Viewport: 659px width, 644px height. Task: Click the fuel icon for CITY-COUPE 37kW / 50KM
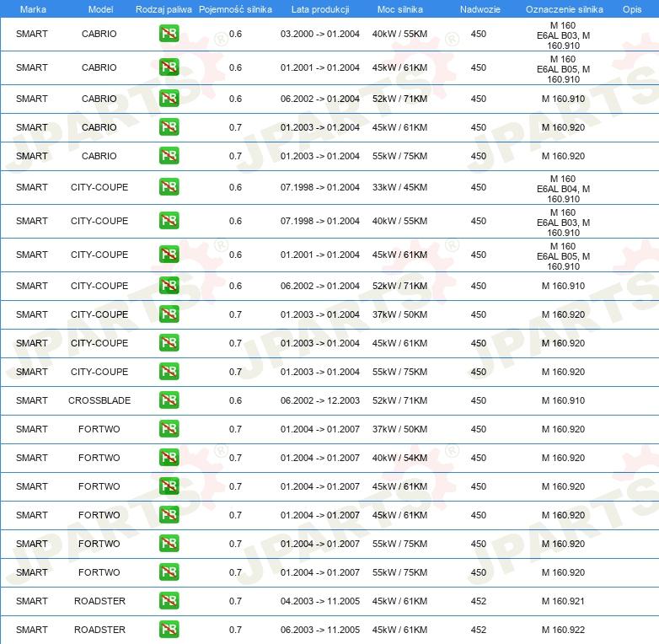point(169,314)
